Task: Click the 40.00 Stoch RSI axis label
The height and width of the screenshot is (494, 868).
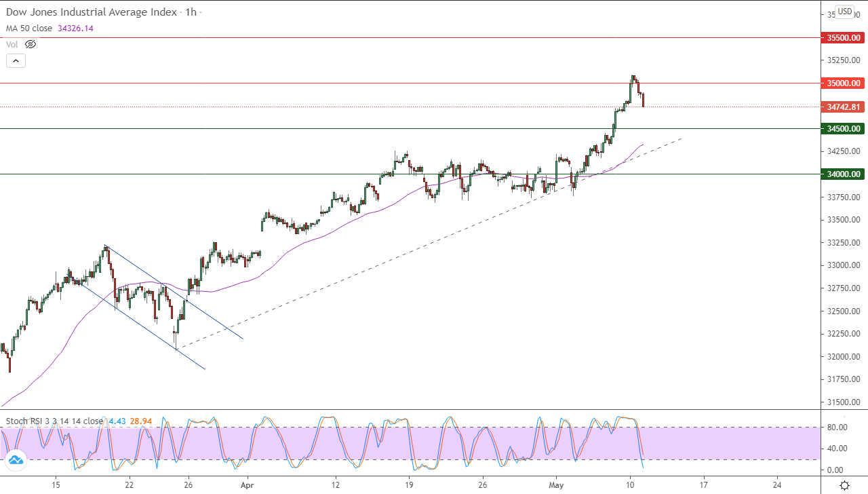Action: pos(836,448)
